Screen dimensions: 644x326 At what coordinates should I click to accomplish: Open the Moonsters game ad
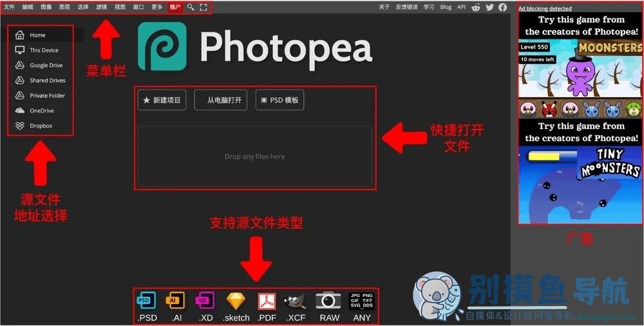580,66
